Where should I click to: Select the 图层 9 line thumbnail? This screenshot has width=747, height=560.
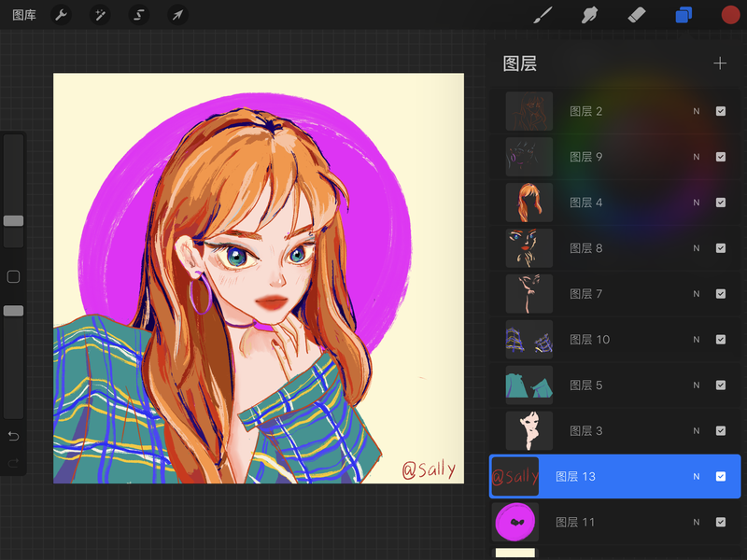[x=529, y=157]
